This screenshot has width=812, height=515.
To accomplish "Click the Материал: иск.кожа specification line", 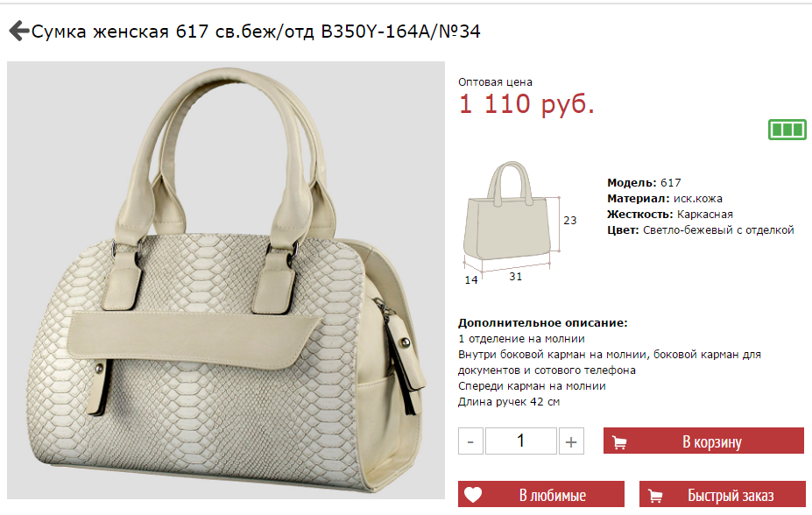I will point(665,198).
